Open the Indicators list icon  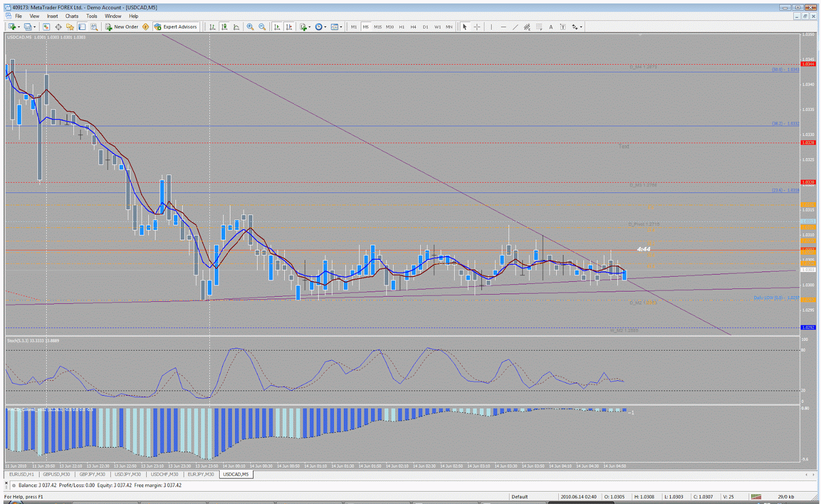point(303,27)
